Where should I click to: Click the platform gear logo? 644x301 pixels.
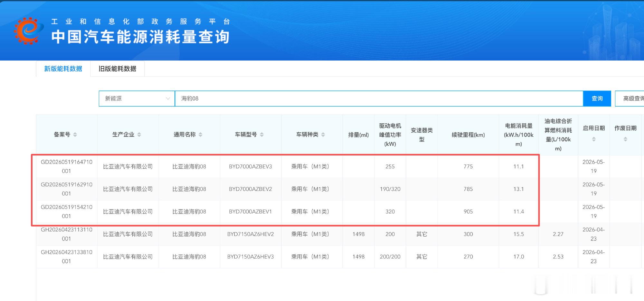click(28, 31)
